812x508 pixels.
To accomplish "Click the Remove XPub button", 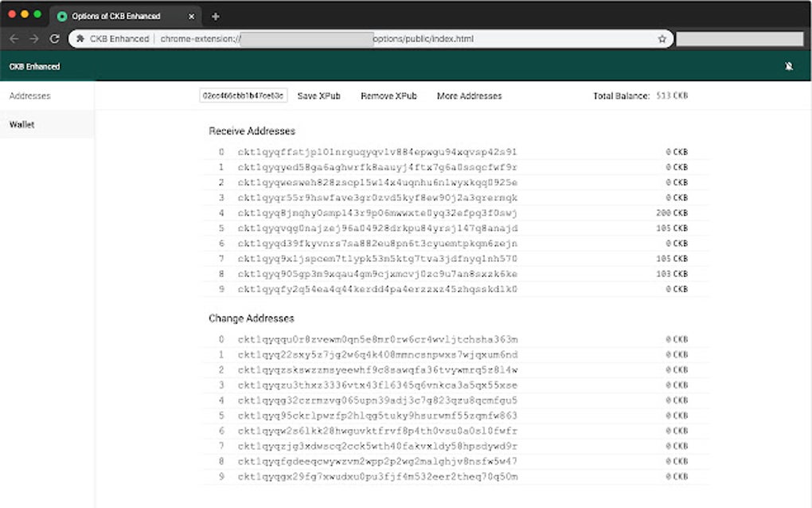I will point(387,96).
